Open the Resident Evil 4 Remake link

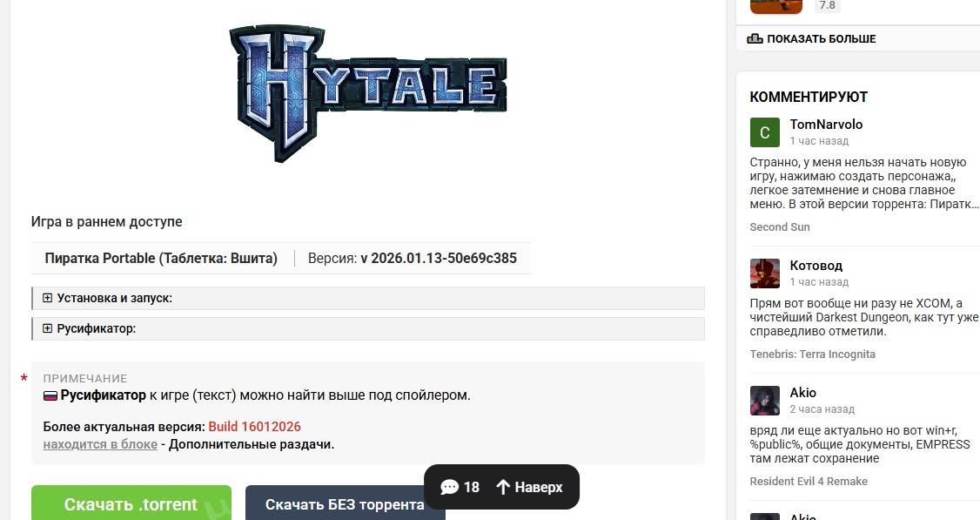(809, 481)
